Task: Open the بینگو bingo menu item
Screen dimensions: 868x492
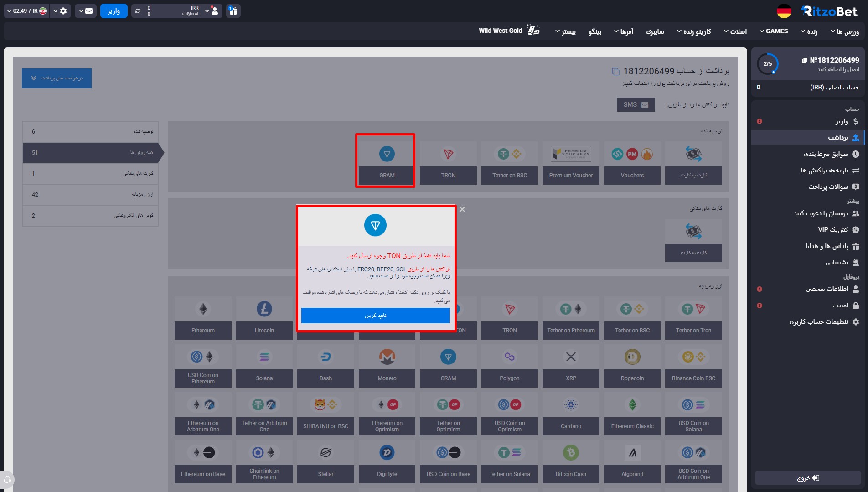Action: point(595,31)
